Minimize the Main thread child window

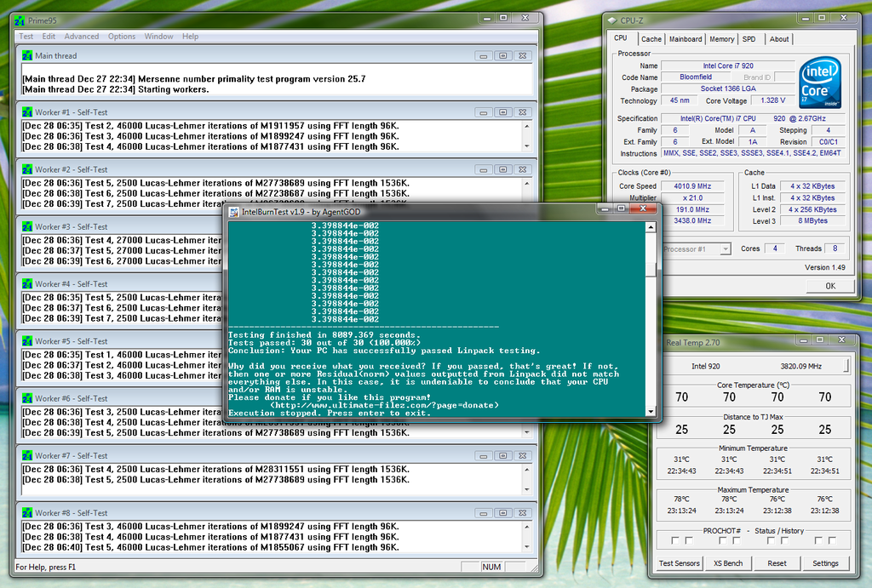point(484,55)
